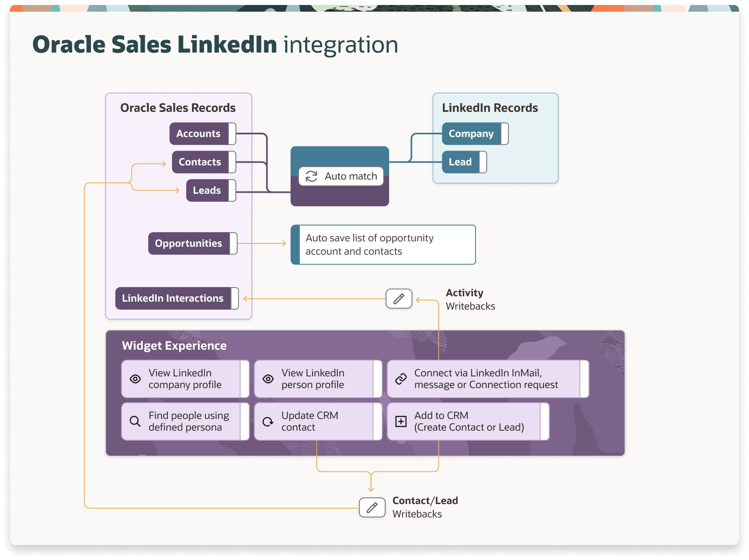This screenshot has height=560, width=749.
Task: Click the Widget Experience panel header
Action: (x=174, y=346)
